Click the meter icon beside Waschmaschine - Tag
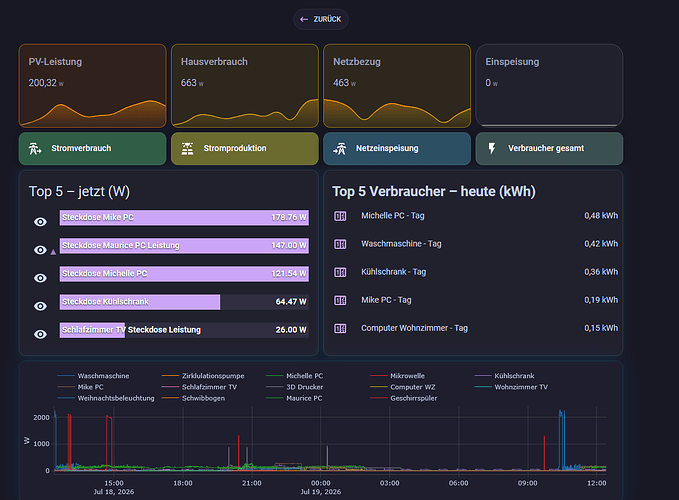679x500 pixels. [340, 244]
